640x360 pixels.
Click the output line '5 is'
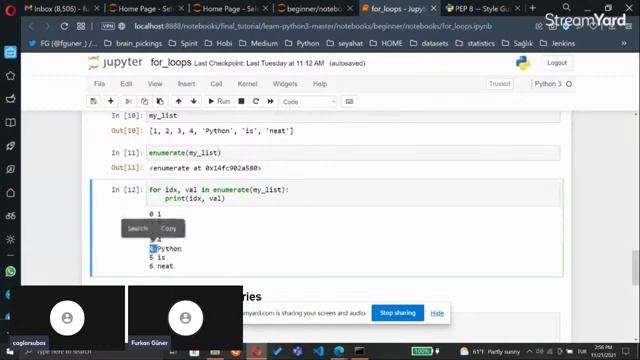click(x=157, y=258)
